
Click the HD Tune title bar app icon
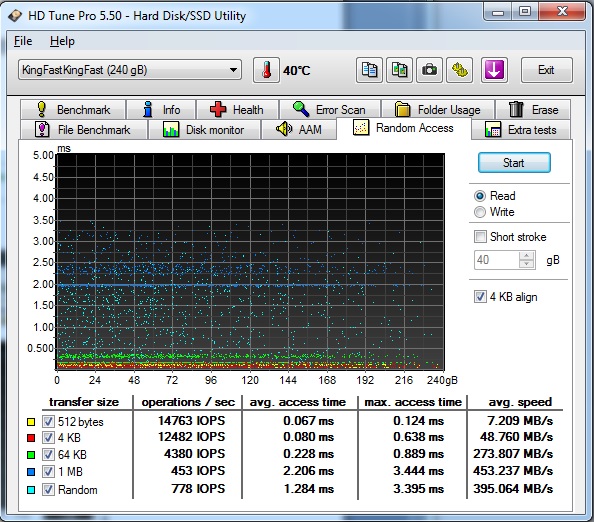[x=15, y=16]
